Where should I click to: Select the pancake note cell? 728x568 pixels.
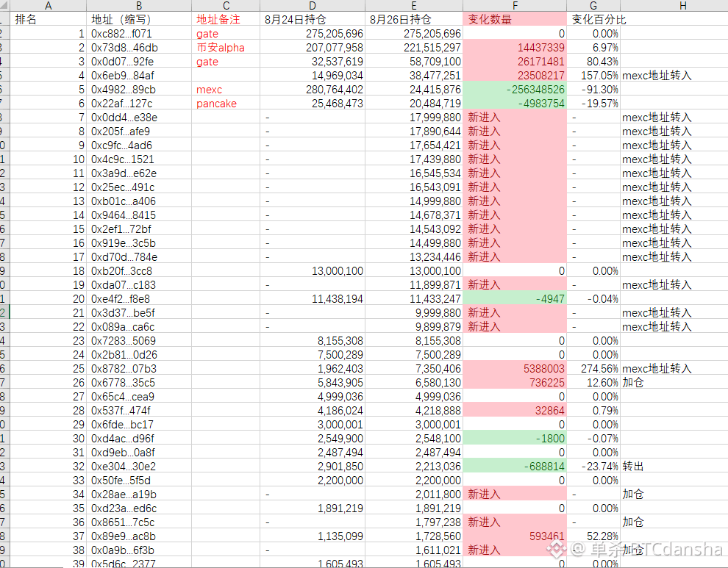point(226,103)
